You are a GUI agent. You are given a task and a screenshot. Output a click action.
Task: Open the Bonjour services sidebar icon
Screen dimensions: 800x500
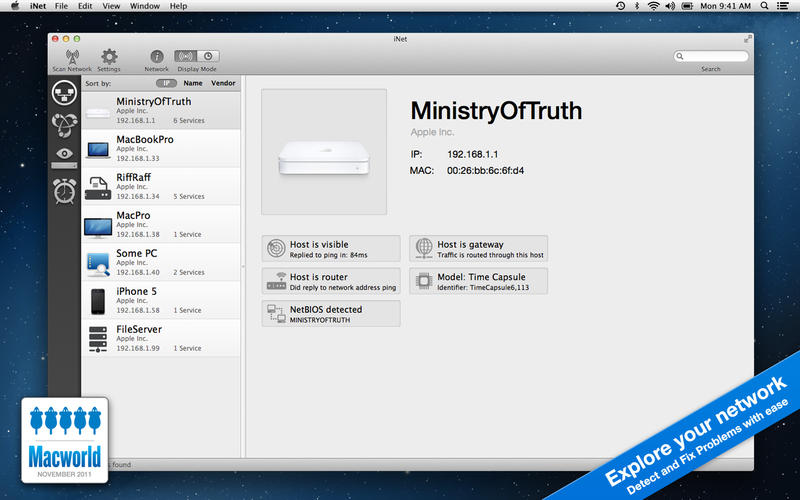pyautogui.click(x=65, y=123)
